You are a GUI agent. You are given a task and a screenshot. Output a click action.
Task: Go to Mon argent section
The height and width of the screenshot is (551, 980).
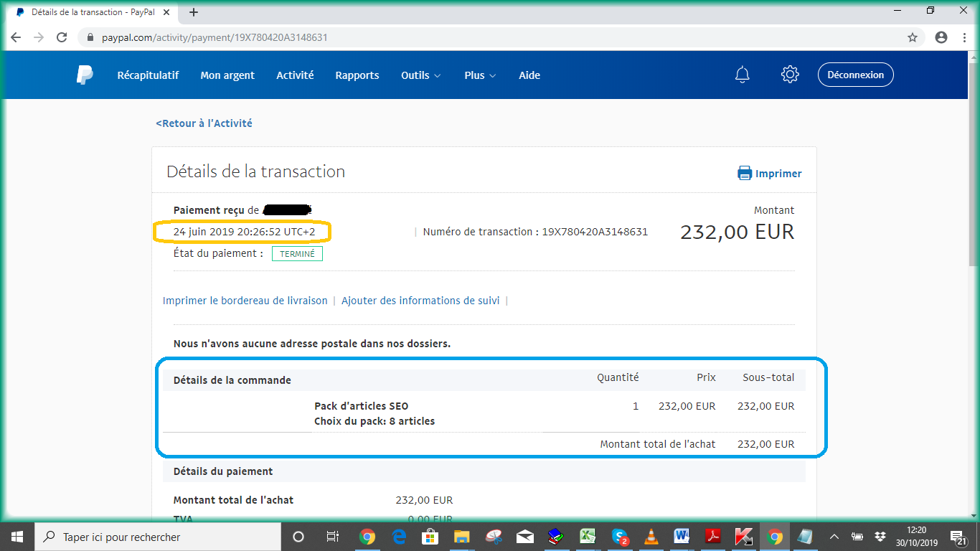(x=227, y=75)
